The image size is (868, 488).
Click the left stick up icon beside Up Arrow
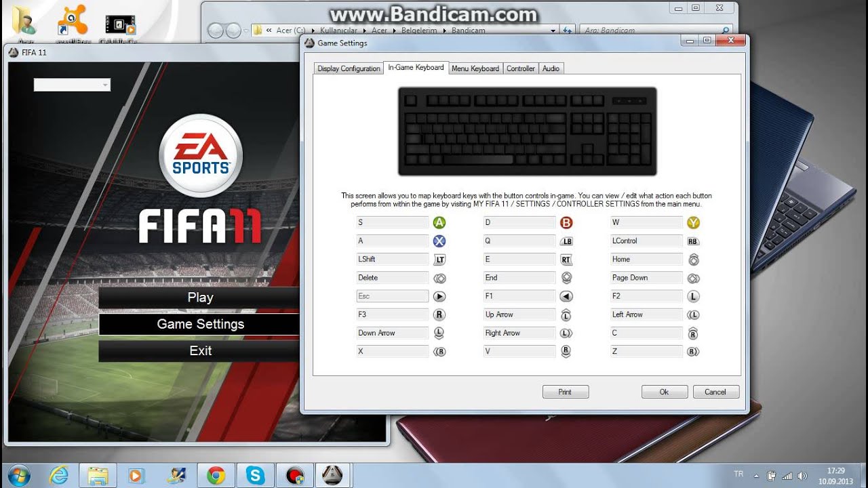(566, 314)
